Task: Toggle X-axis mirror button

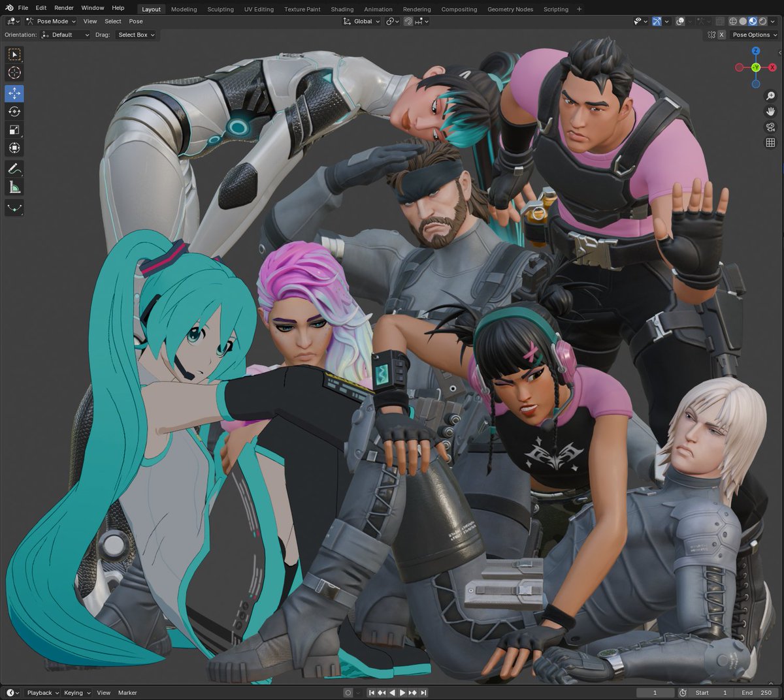Action: (x=721, y=35)
